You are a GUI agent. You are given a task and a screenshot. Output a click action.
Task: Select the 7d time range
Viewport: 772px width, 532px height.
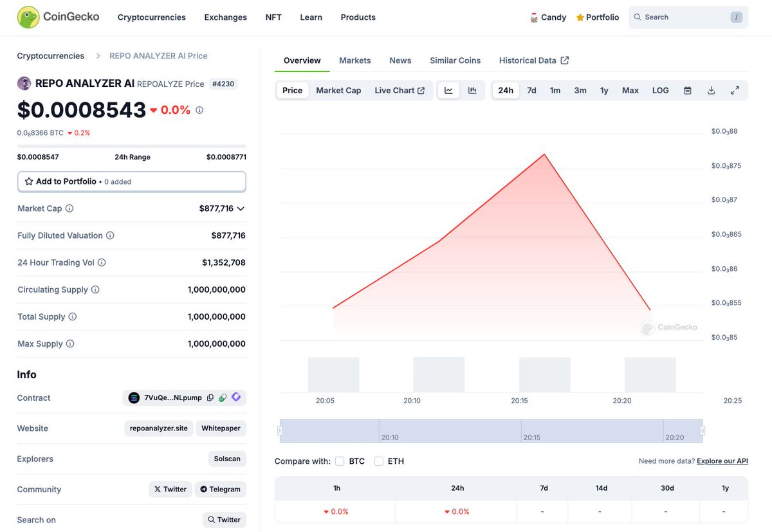[x=531, y=91]
